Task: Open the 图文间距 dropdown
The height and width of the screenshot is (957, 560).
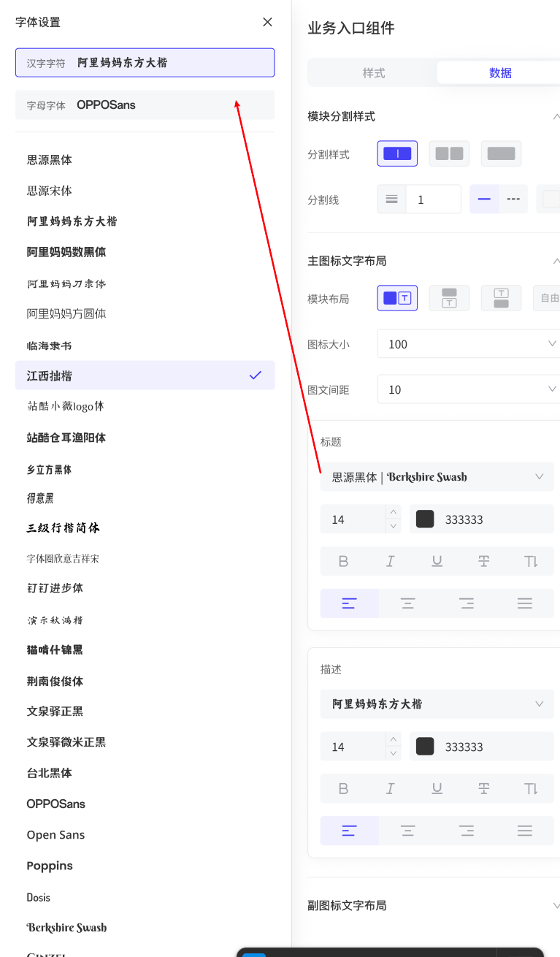Action: click(469, 389)
